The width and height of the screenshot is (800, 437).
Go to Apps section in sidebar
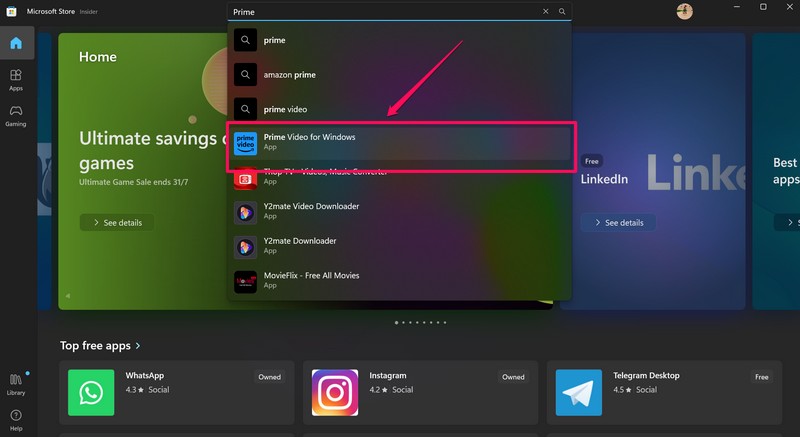pos(16,80)
